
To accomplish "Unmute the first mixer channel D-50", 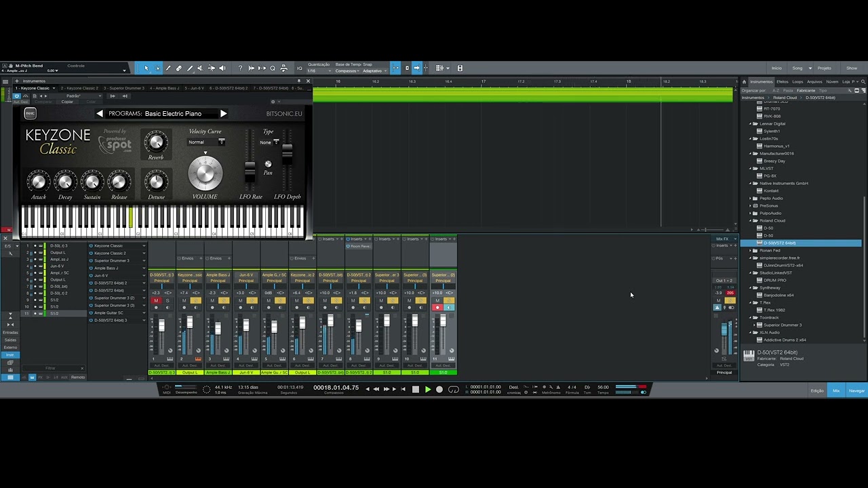I will point(156,300).
